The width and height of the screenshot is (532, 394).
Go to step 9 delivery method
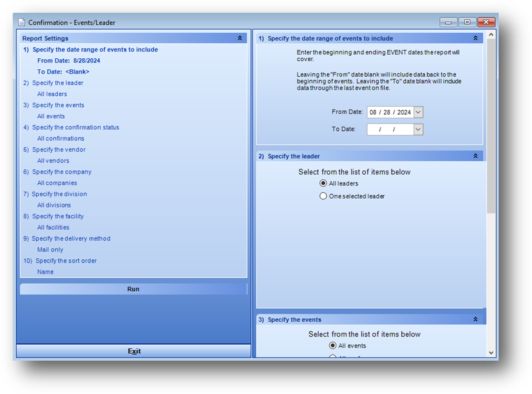[x=67, y=239]
